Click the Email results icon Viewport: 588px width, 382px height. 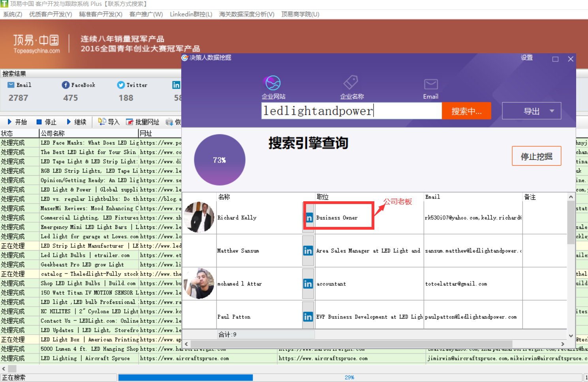point(11,85)
